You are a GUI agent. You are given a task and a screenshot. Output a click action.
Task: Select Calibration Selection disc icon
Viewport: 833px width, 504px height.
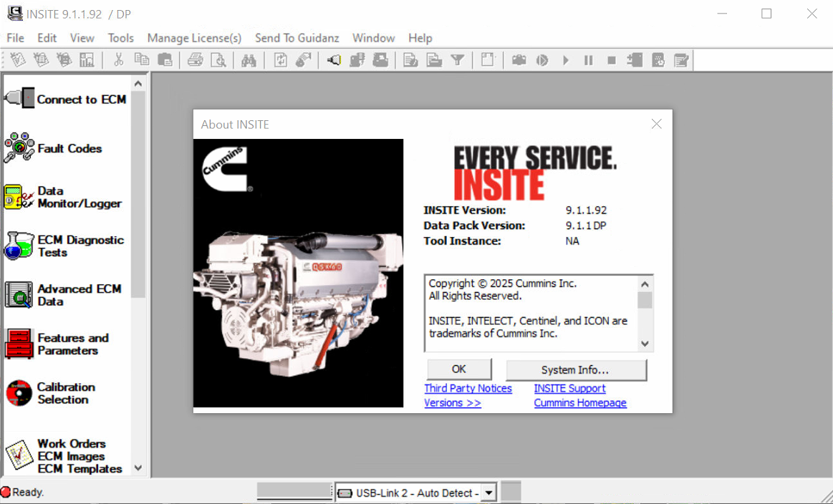[19, 393]
